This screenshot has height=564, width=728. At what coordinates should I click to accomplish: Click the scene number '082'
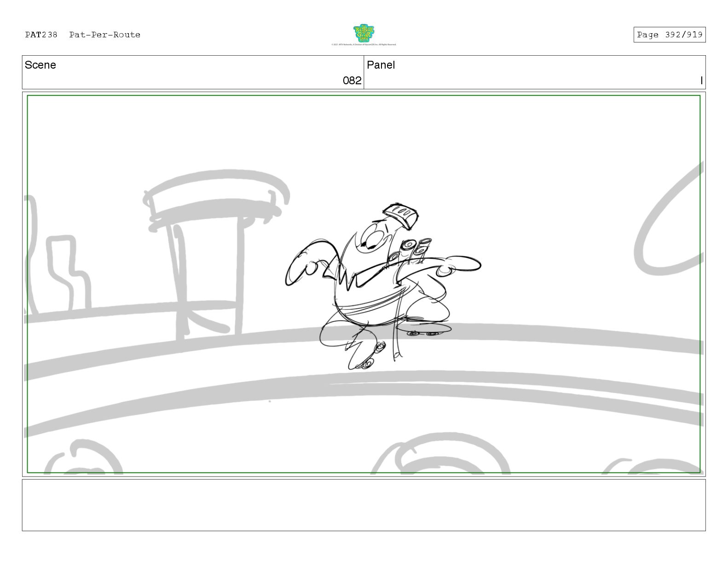click(352, 81)
